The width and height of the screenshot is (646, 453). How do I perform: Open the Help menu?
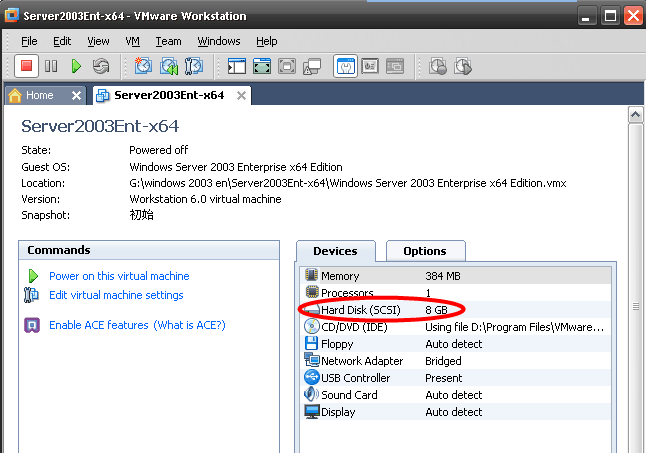pyautogui.click(x=267, y=41)
